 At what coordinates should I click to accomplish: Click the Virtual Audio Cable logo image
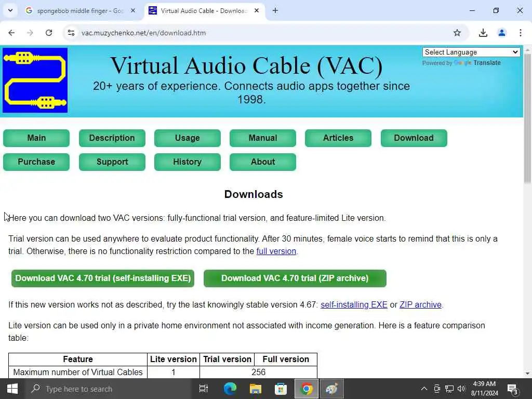35,80
